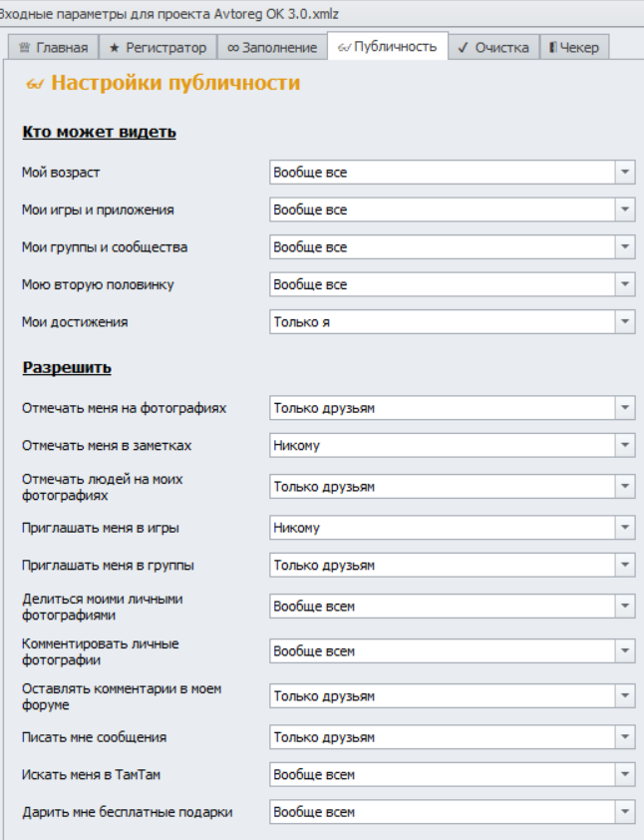Open the Отмечать меня на фотографиях dropdown
Image resolution: width=644 pixels, height=840 pixels.
point(625,408)
